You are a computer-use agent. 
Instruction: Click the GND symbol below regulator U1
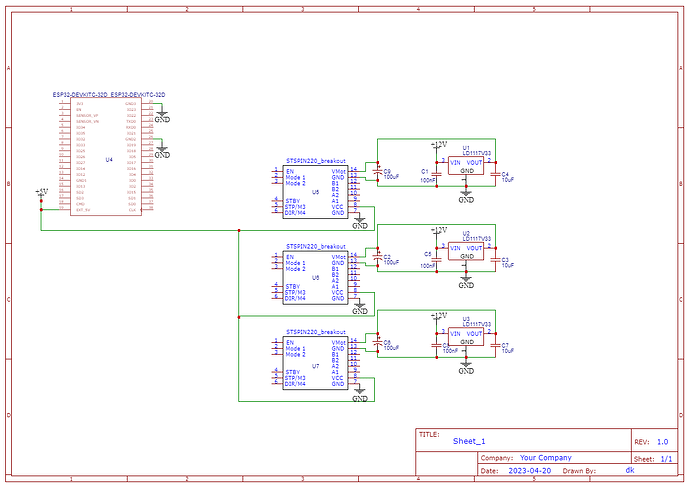466,197
